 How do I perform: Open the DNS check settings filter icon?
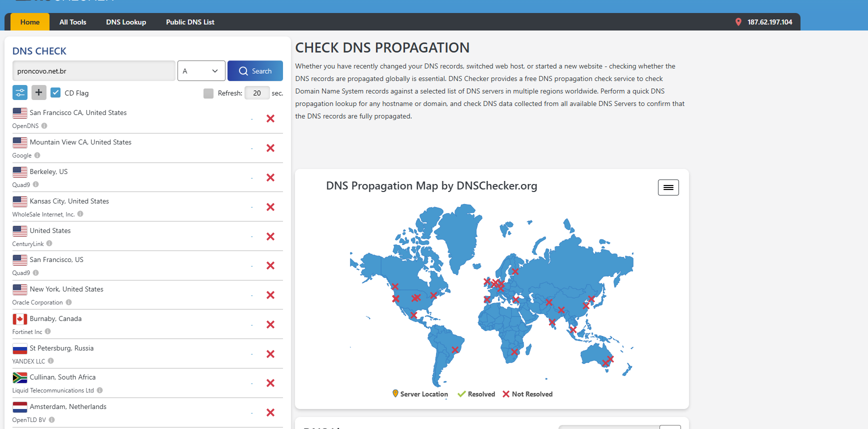click(20, 92)
